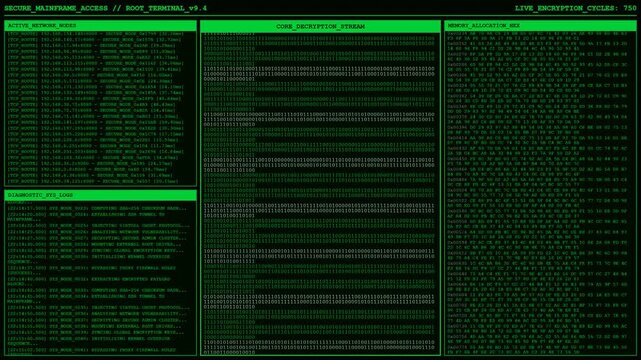Viewport: 641px width, 360px height.
Task: Select the CORE_DECRYPTION_STREAM panel header
Action: coord(320,27)
